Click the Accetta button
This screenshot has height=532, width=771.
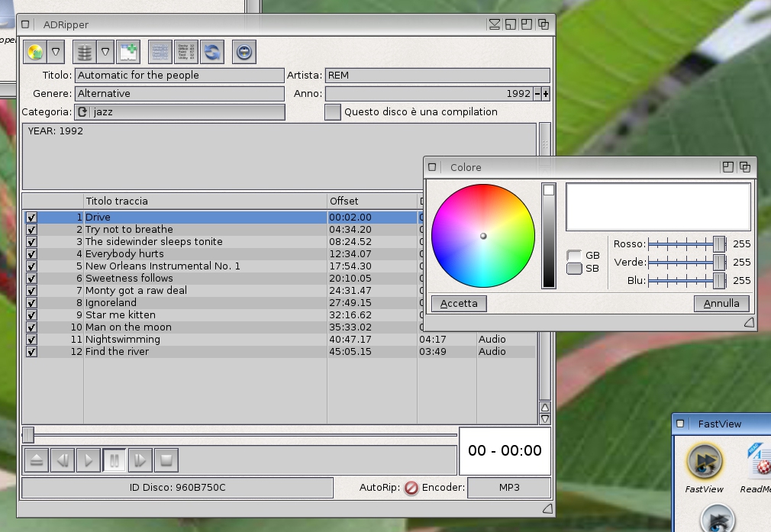(x=459, y=303)
